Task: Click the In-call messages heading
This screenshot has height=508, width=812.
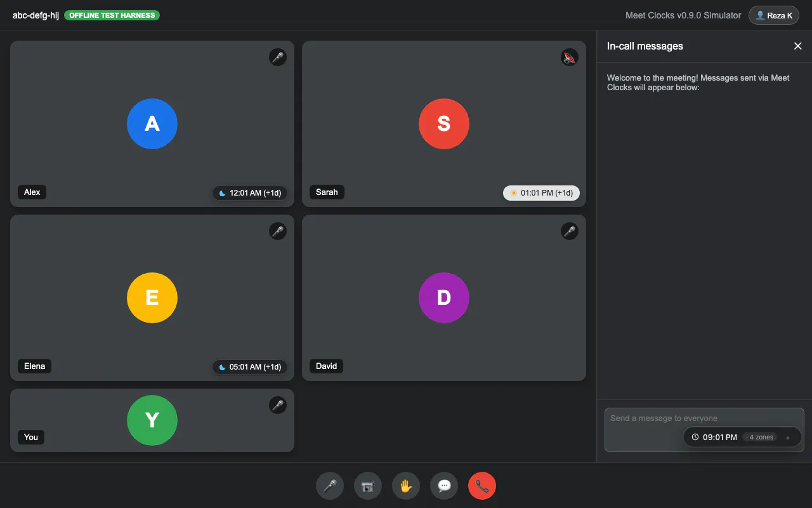Action: click(x=645, y=46)
